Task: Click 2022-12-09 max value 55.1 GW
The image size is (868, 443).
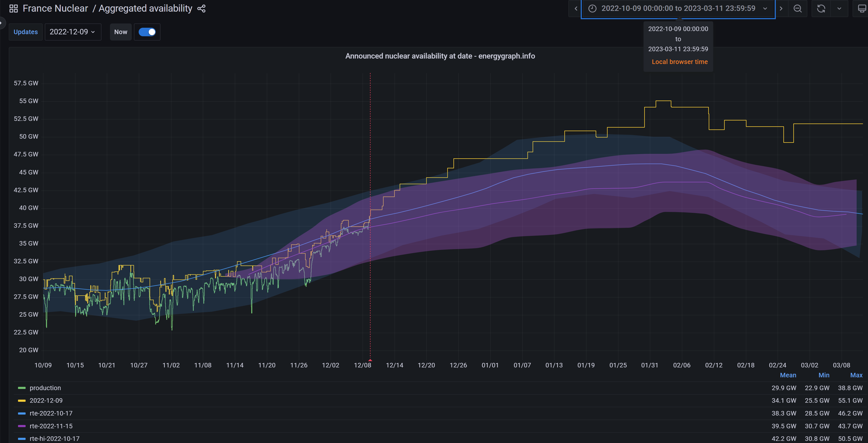Action: click(x=850, y=401)
